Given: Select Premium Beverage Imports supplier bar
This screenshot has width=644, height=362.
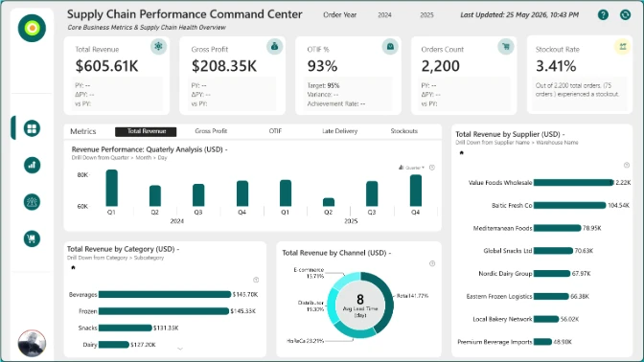Looking at the screenshot, I should point(542,342).
